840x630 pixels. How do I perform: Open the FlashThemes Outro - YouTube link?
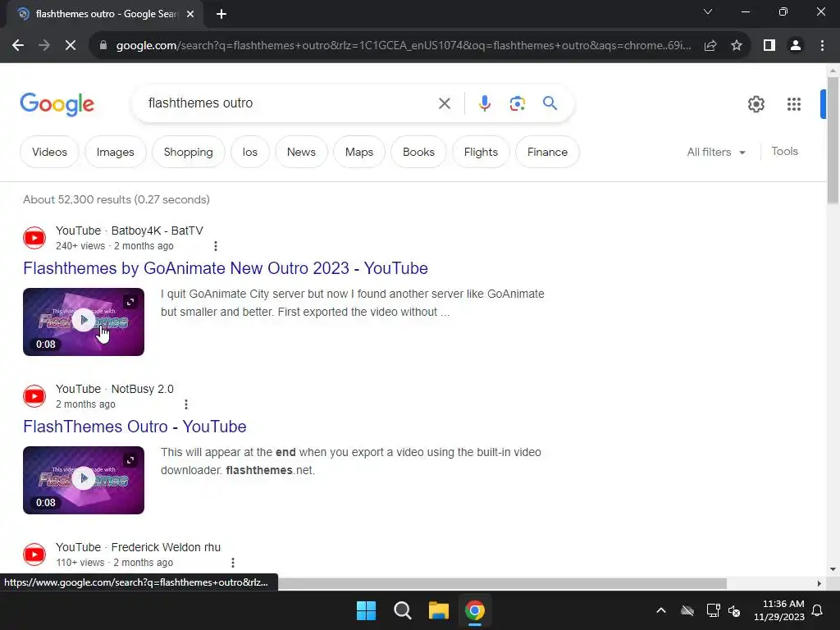tap(135, 427)
